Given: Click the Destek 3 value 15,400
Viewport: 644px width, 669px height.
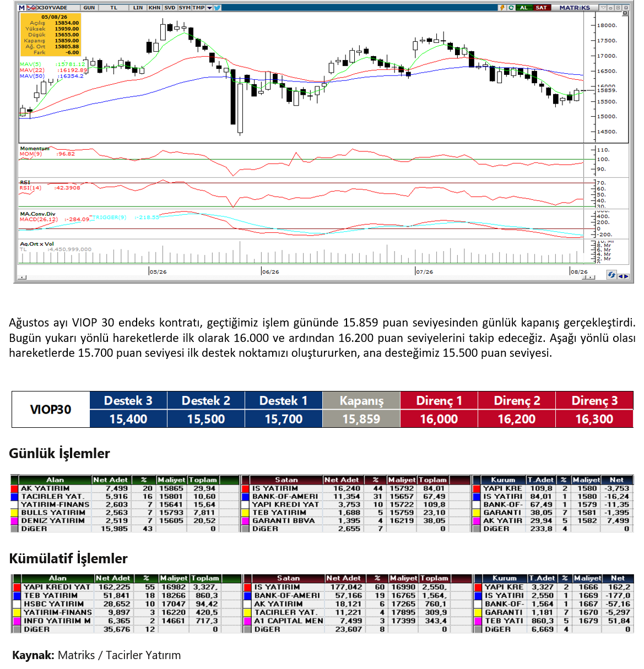Looking at the screenshot, I should pos(128,419).
